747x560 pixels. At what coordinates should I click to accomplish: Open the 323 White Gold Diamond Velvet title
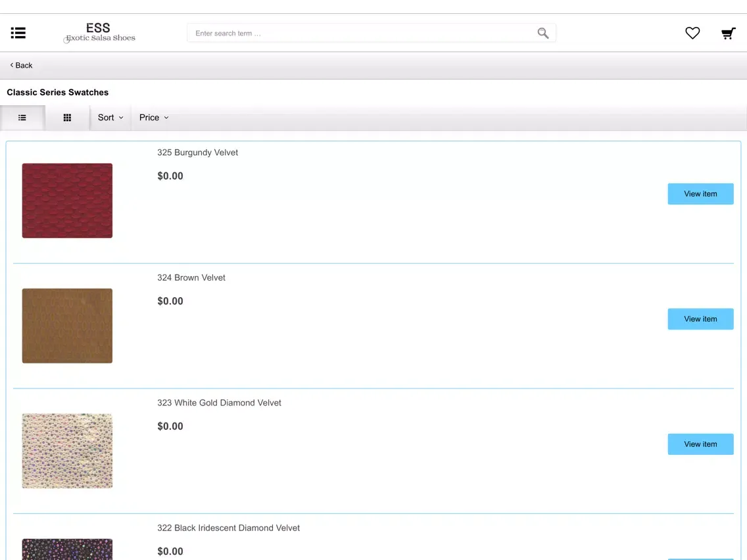pos(219,403)
